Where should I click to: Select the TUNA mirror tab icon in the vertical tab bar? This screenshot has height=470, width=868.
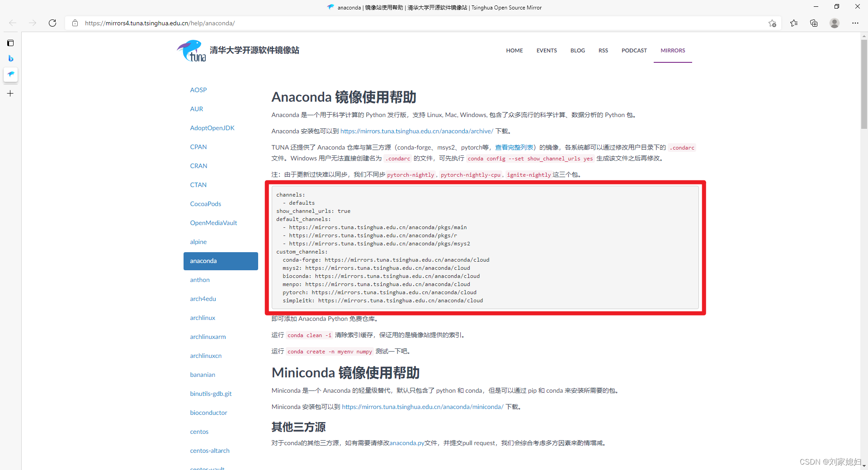[x=10, y=74]
